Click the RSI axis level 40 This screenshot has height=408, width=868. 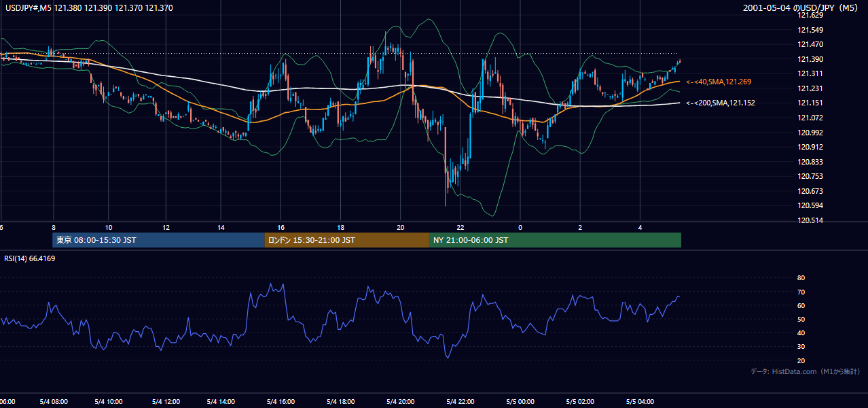(801, 333)
